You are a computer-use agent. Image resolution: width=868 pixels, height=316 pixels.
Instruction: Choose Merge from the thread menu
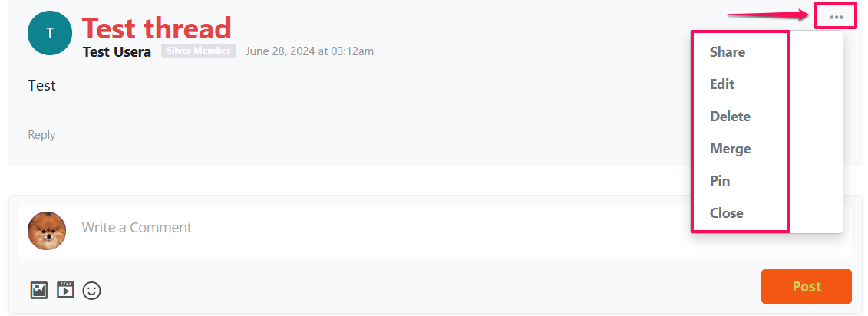click(730, 148)
